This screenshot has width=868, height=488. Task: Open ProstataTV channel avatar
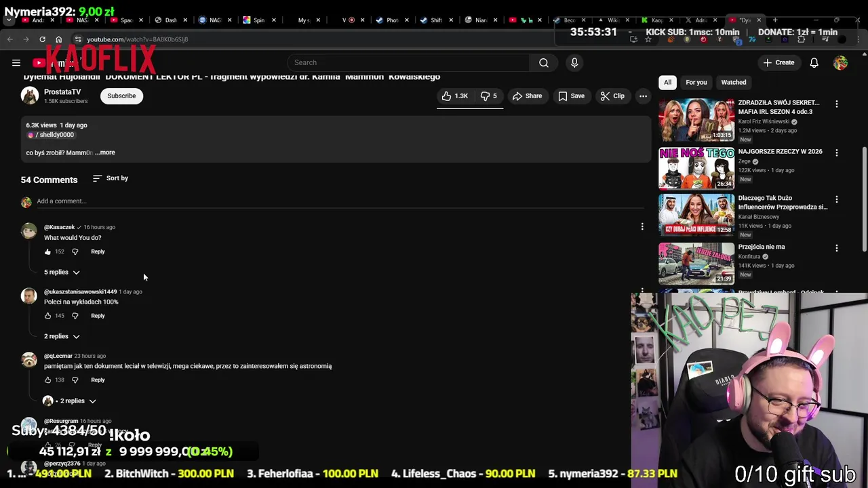tap(29, 96)
